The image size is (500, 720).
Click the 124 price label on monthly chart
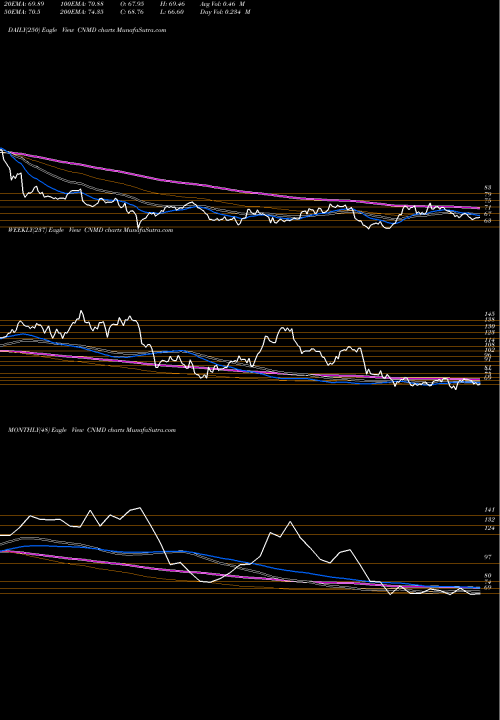[x=489, y=529]
